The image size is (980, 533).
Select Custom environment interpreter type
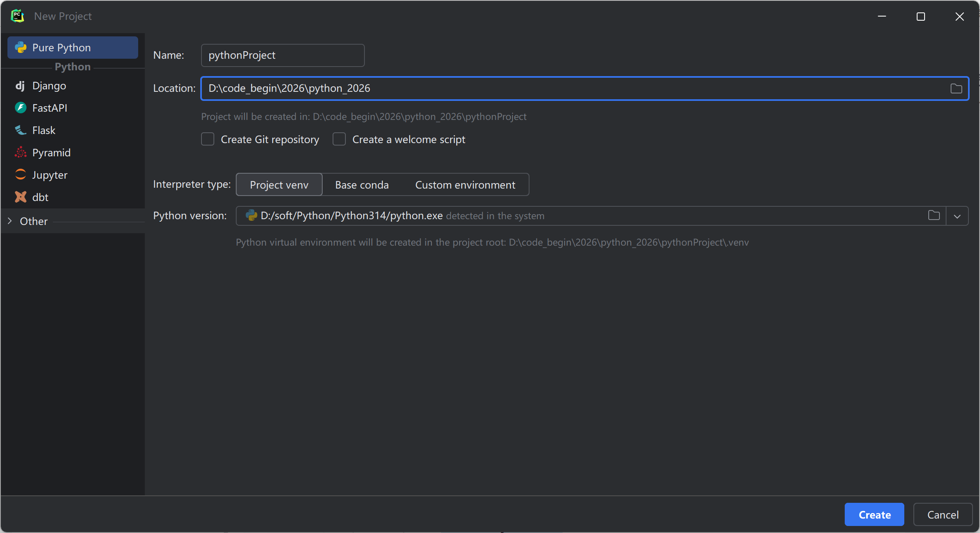(465, 185)
